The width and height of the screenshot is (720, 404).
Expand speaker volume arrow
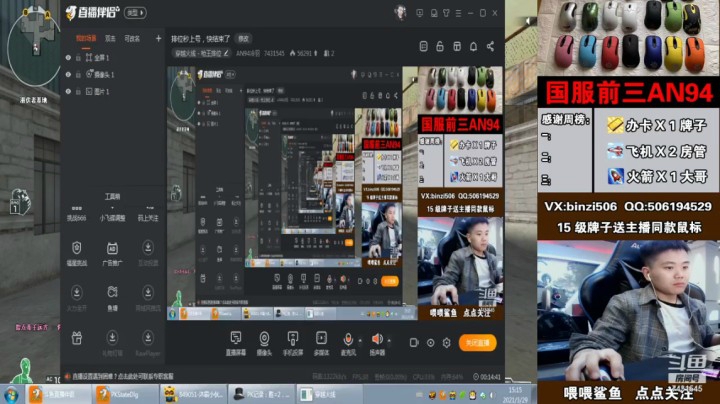389,341
